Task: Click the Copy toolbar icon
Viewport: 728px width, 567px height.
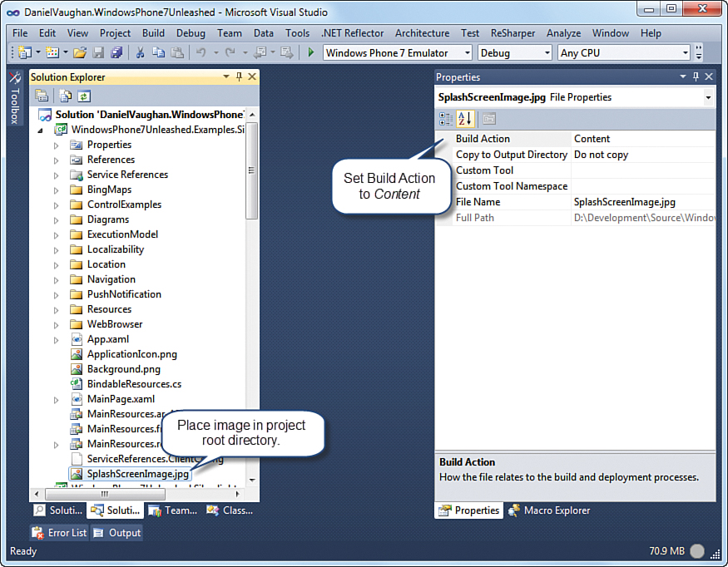Action: [158, 52]
